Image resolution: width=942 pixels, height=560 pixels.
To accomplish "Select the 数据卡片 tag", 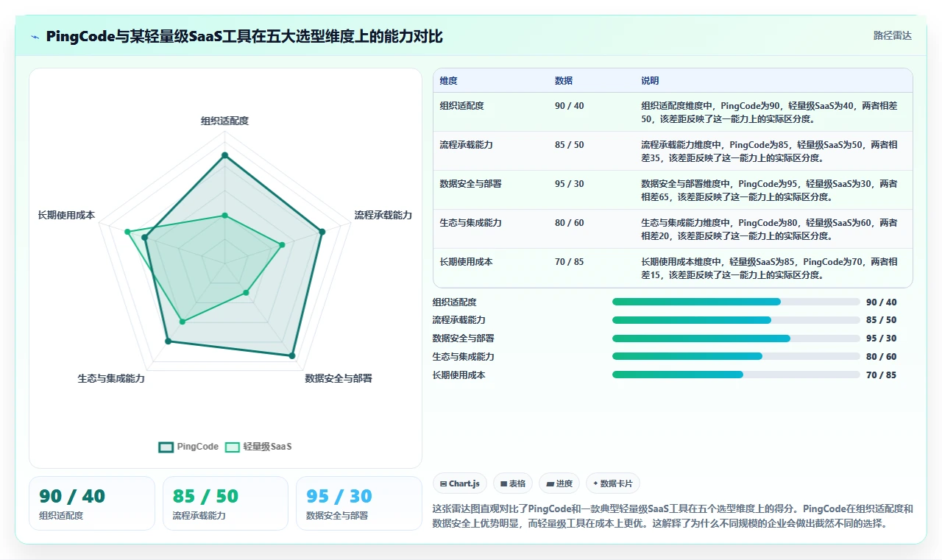I will [x=613, y=483].
